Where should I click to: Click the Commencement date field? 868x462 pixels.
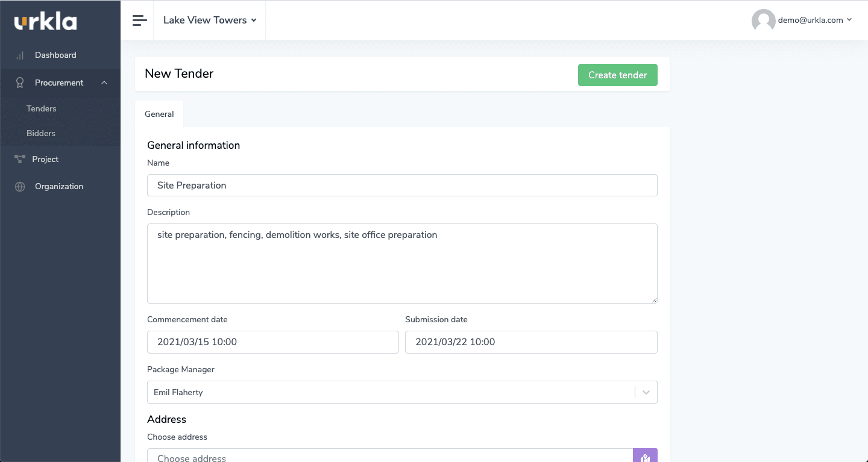(x=272, y=342)
